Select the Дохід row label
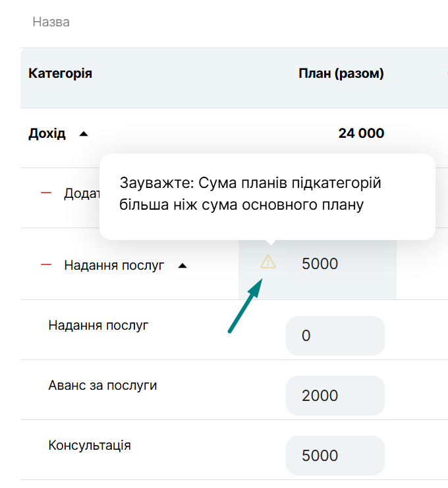This screenshot has height=488, width=448. pos(47,134)
